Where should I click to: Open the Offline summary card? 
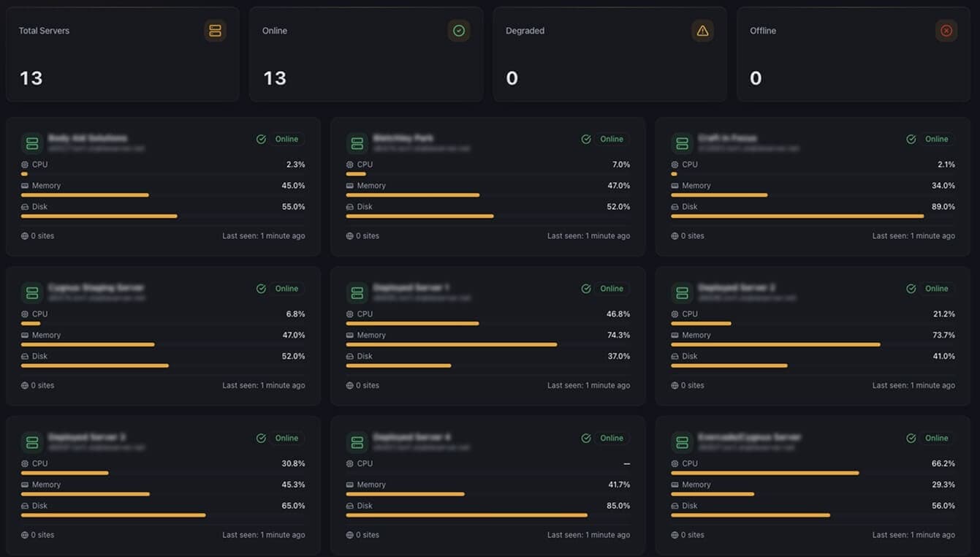pos(854,54)
